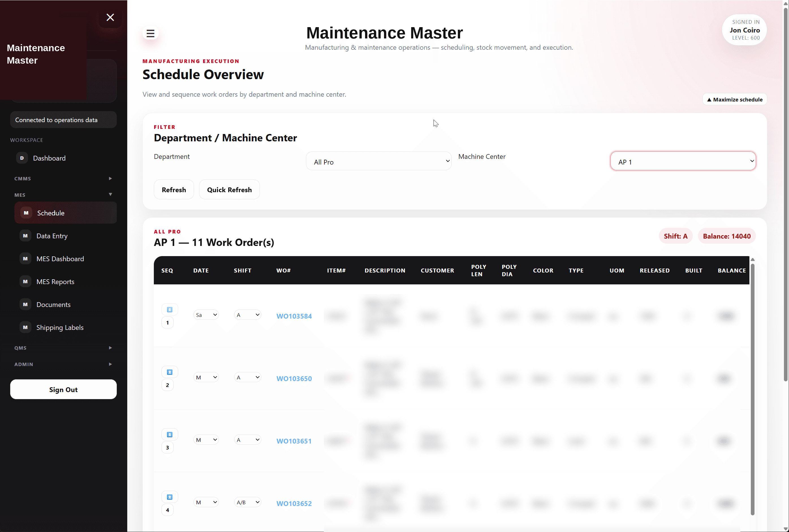Click the hamburger menu icon
Image resolution: width=789 pixels, height=532 pixels.
pos(150,34)
